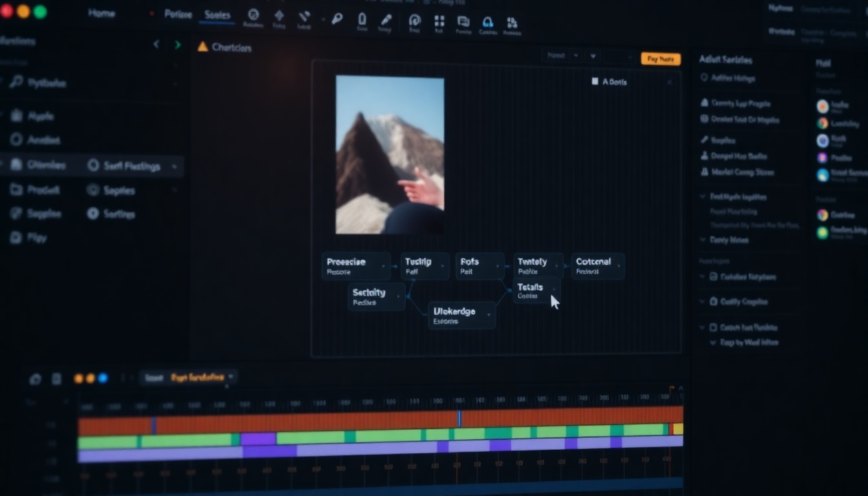Click the blue back arrow icon

pos(156,45)
